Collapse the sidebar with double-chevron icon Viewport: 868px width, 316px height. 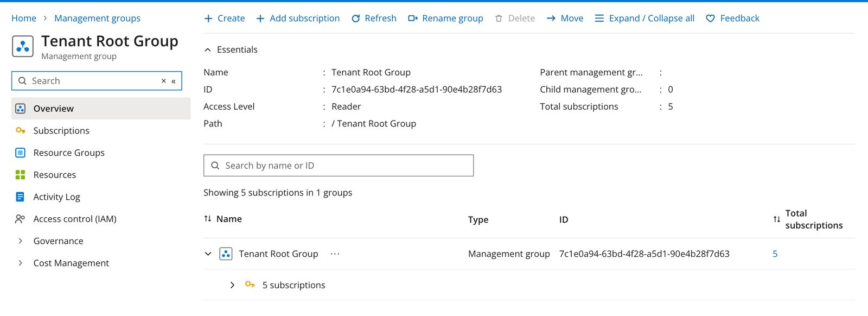point(174,81)
